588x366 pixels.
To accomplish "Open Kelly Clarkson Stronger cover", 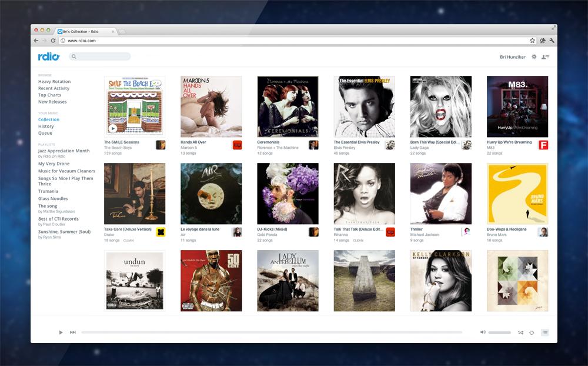I will [x=440, y=281].
